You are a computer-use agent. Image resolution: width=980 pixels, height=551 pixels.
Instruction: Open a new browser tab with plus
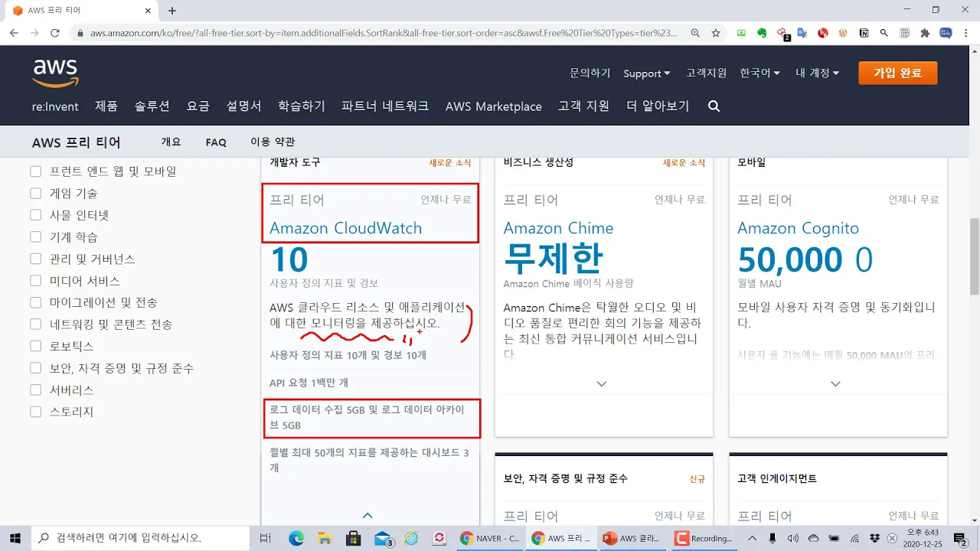coord(172,11)
